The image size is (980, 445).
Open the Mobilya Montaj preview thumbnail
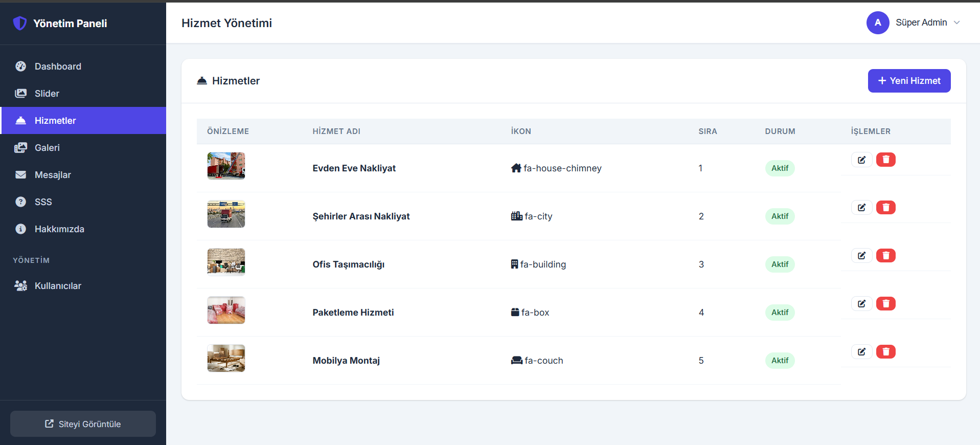(x=226, y=358)
